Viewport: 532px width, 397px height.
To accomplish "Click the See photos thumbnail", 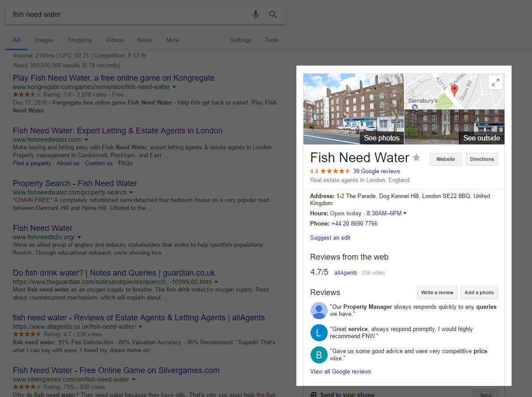I will point(353,109).
